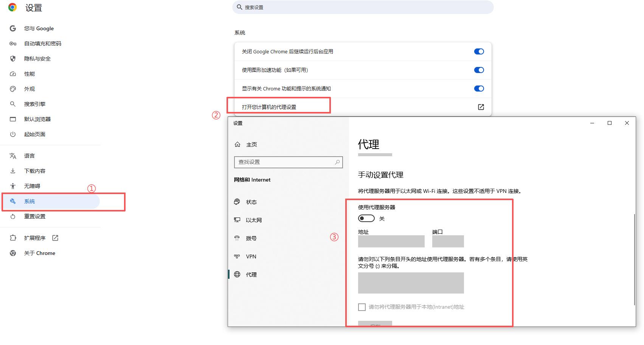Screen dimensions: 644x345
Task: Click the 查找设置 search box
Action: 288,162
